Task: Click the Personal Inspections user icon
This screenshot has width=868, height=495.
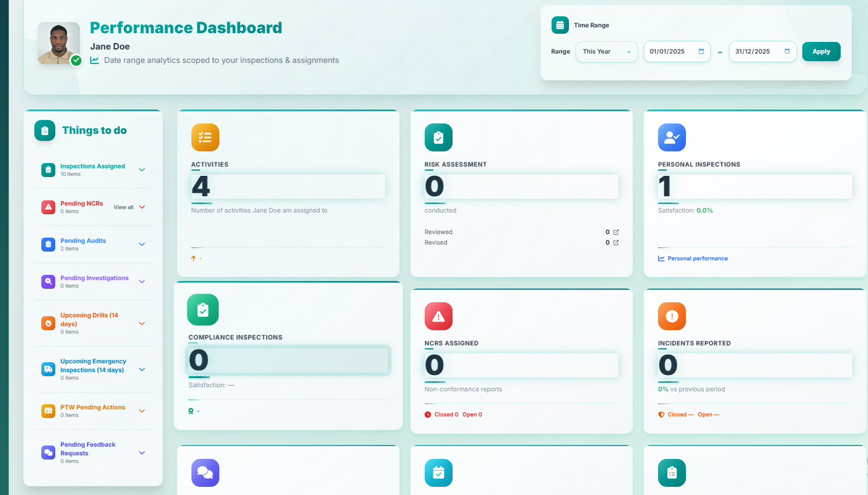Action: [x=671, y=137]
